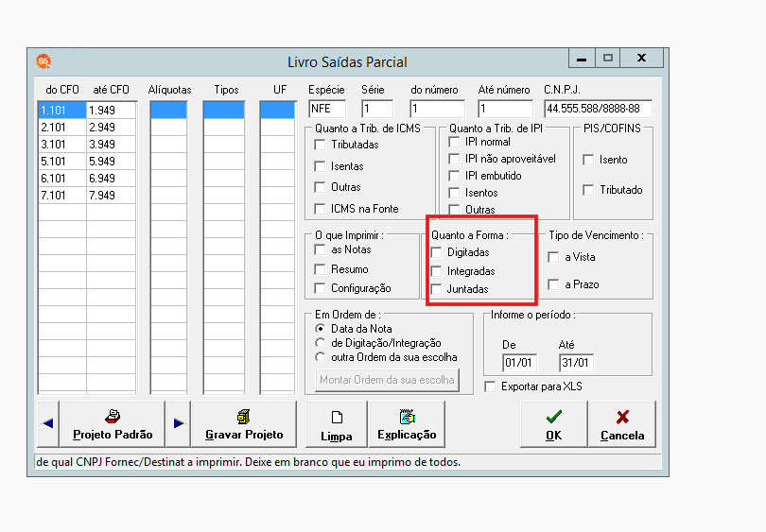Check IPI não aproveitável option
The image size is (766, 532).
pos(454,159)
